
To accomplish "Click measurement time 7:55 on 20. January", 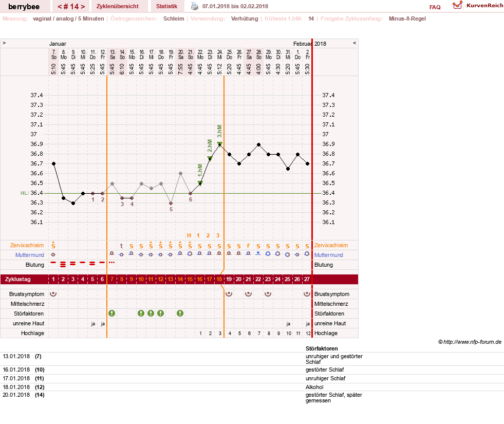I will pos(180,68).
